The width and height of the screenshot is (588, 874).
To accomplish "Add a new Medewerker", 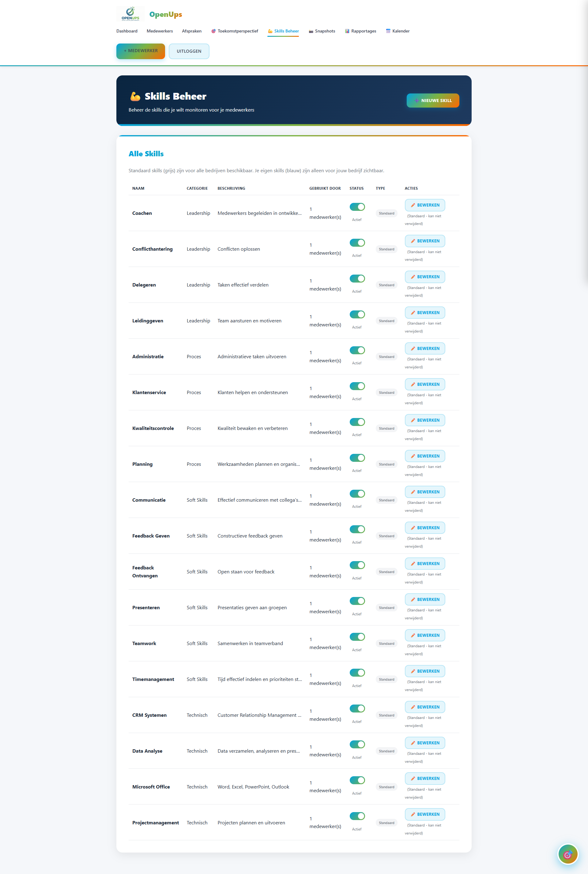I will [141, 51].
